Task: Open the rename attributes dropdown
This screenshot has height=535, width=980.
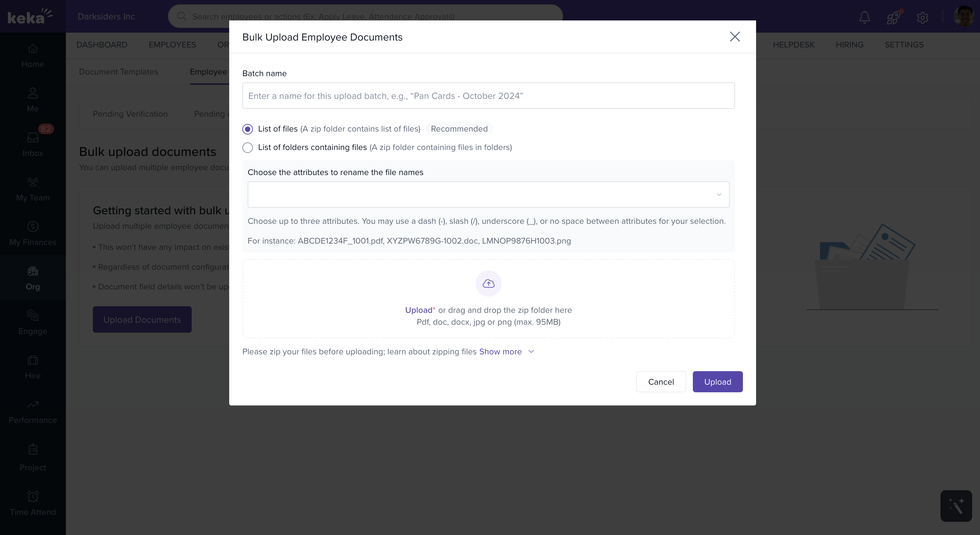Action: click(x=488, y=194)
